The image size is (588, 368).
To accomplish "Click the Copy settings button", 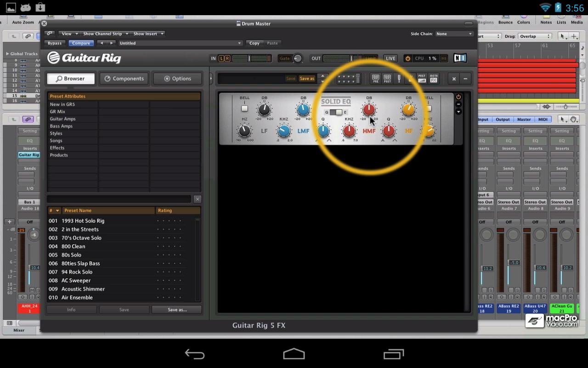I will (x=254, y=43).
